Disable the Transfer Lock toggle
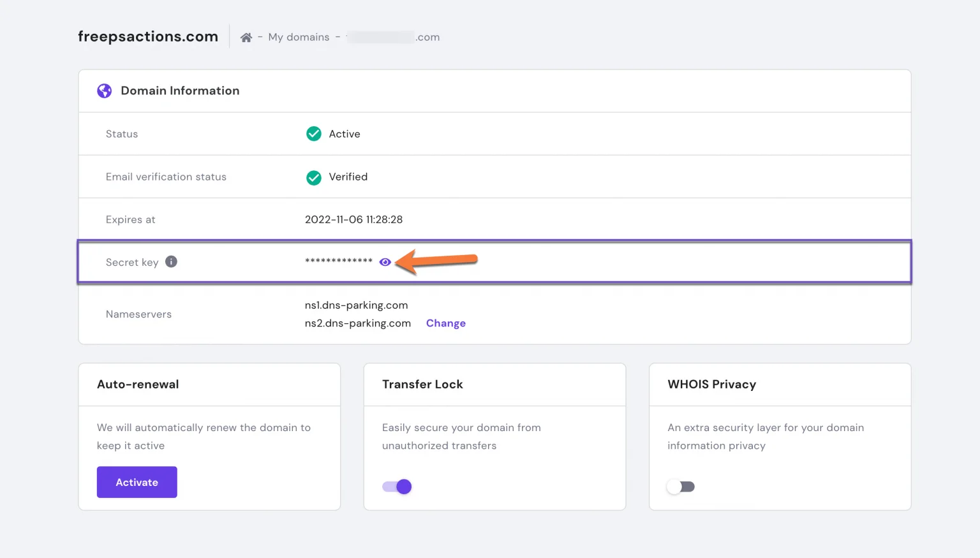Screen dimensions: 980x558 point(397,487)
